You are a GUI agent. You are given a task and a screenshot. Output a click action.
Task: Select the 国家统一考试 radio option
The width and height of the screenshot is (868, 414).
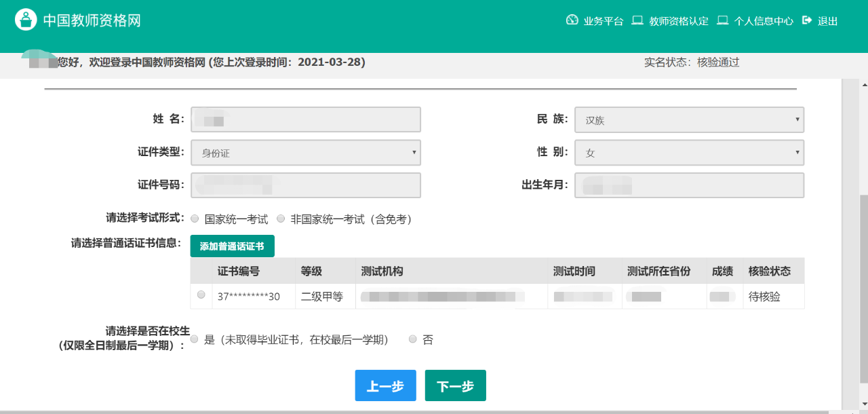click(195, 219)
